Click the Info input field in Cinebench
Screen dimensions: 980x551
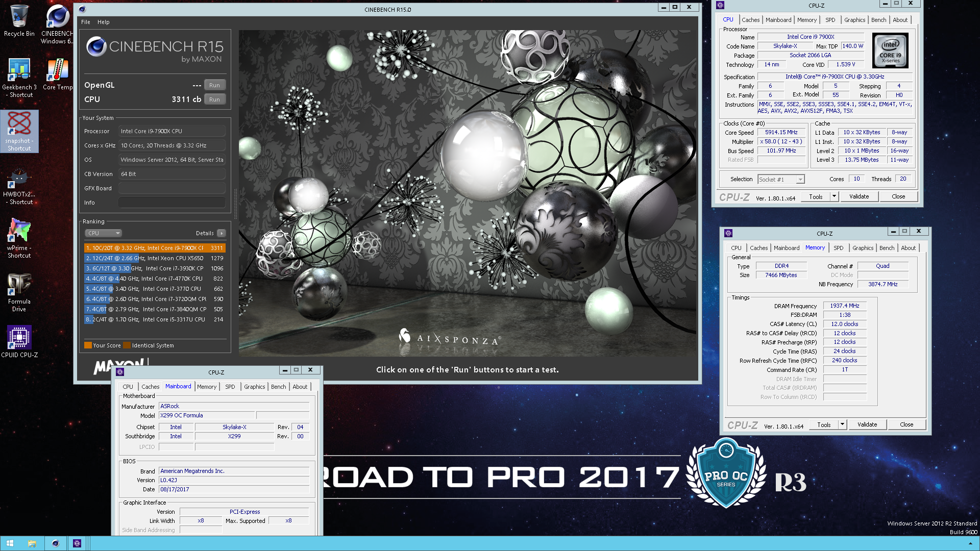click(x=172, y=203)
